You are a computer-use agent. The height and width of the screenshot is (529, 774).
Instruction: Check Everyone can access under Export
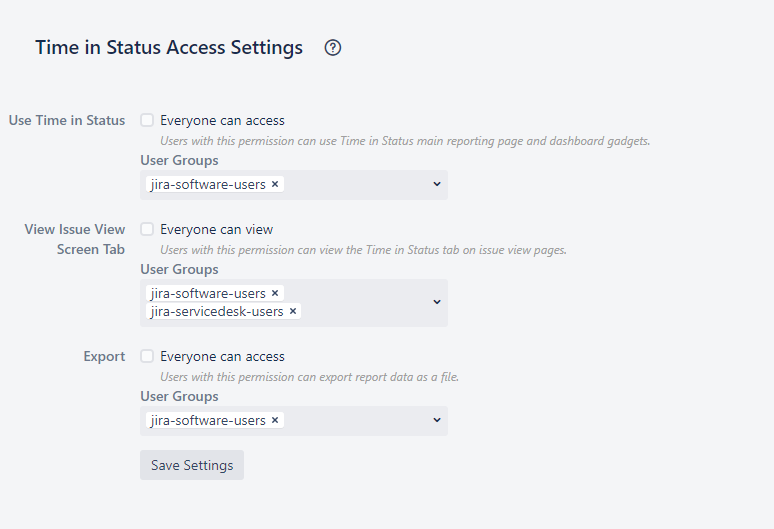(x=147, y=356)
